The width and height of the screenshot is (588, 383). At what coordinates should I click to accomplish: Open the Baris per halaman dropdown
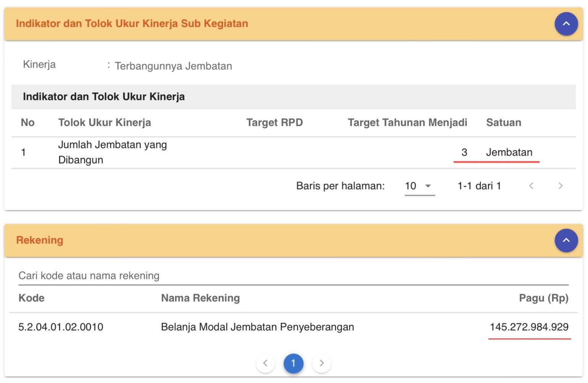pos(419,186)
